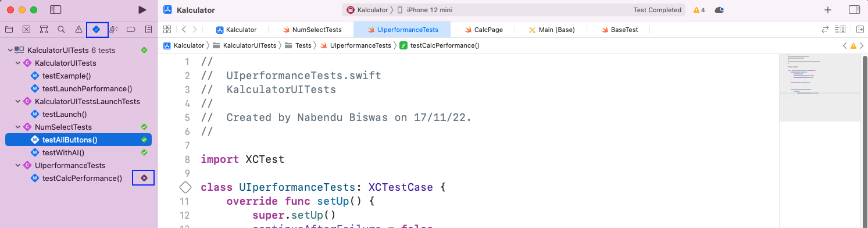
Task: Run the scheme with Play button
Action: point(142,10)
